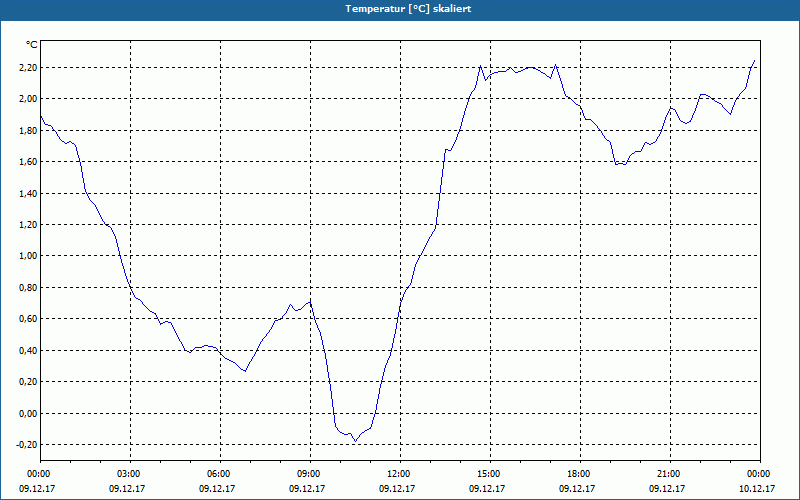
Task: Click the '03:00' time label
Action: tap(130, 474)
